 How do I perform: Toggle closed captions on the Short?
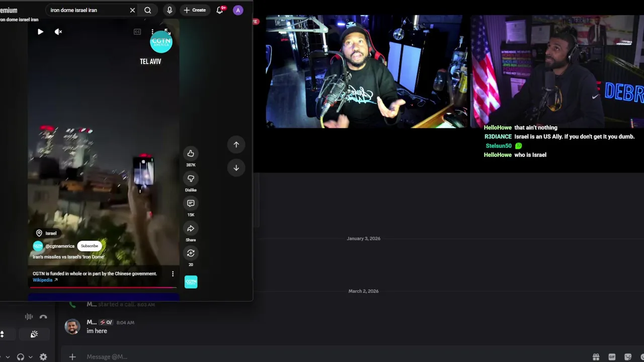137,32
